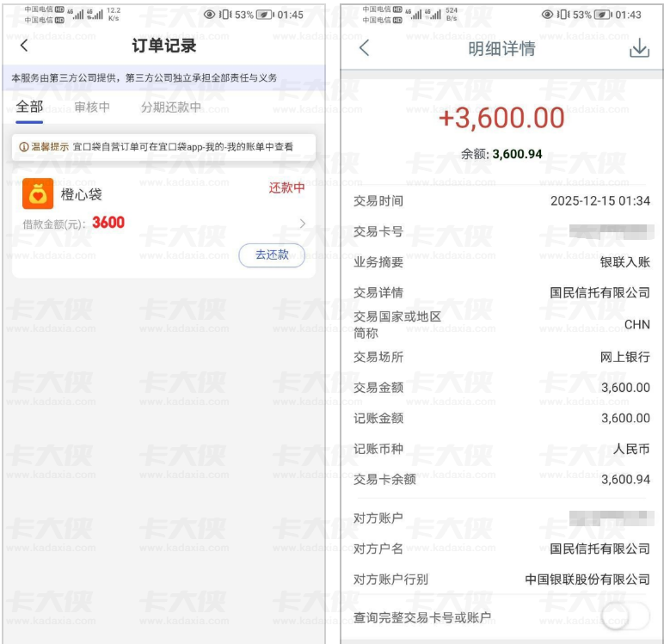Tap the 温馨提示 info icon

click(x=24, y=147)
